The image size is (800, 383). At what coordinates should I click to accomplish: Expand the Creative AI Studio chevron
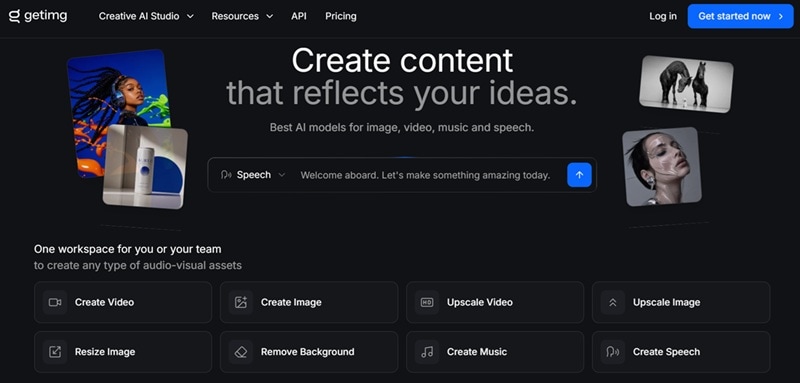point(190,16)
